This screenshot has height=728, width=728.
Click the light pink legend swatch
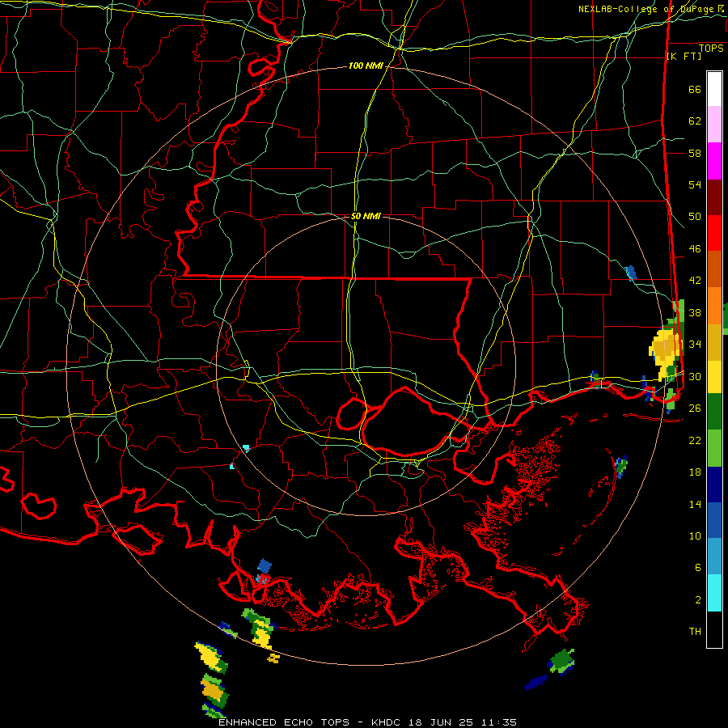point(714,125)
